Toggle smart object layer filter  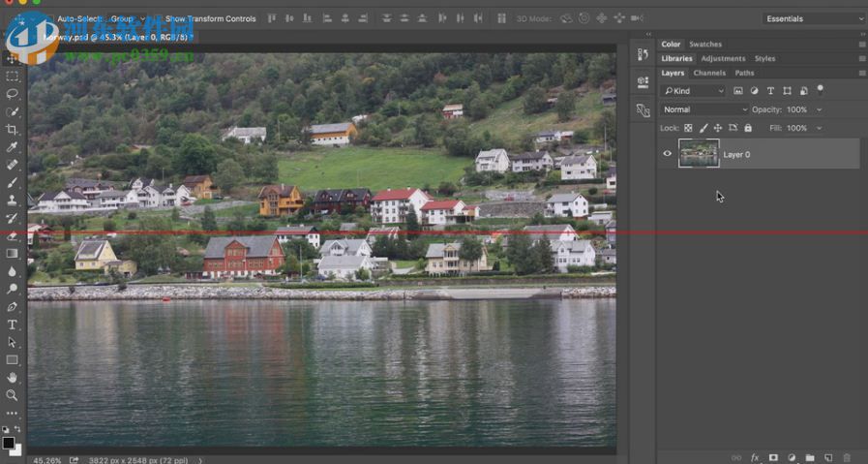803,91
